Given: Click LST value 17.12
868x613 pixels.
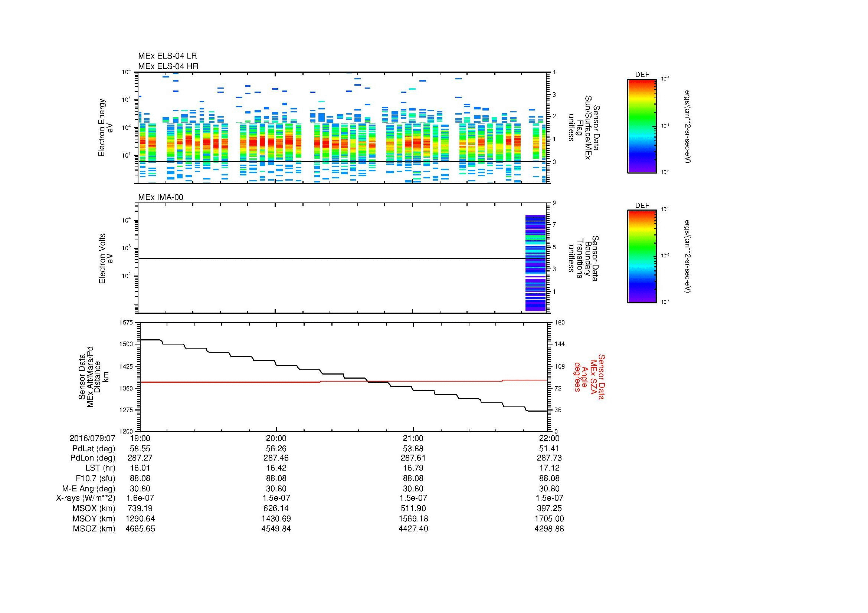Looking at the screenshot, I should [549, 468].
